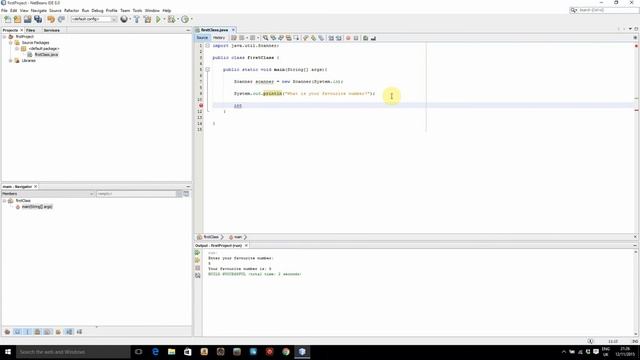640x360 pixels.
Task: Click the Search the web and Windows box
Action: (73, 352)
